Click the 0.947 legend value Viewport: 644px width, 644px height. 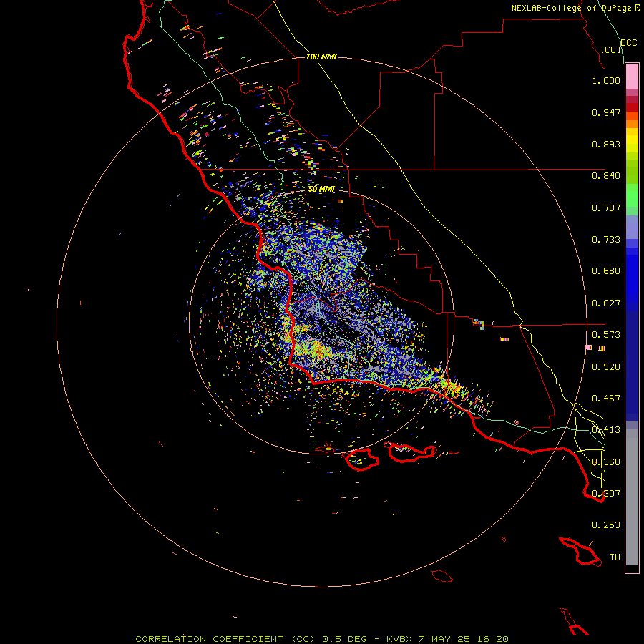click(x=606, y=112)
